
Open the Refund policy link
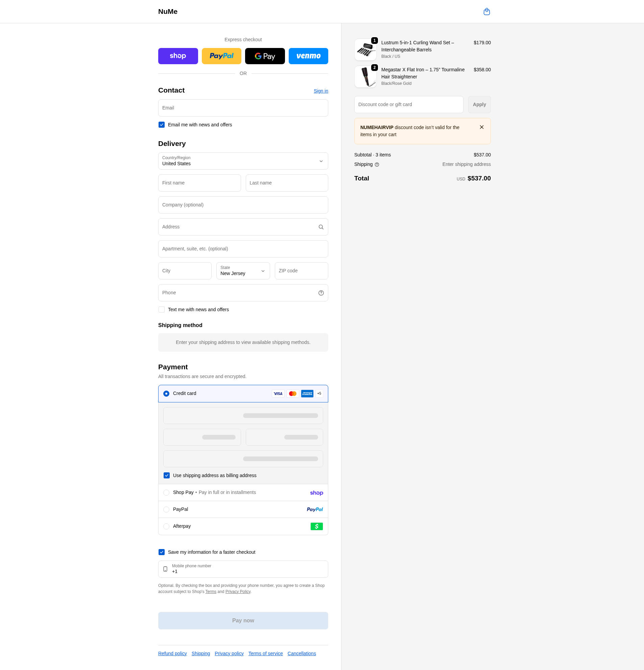click(172, 653)
